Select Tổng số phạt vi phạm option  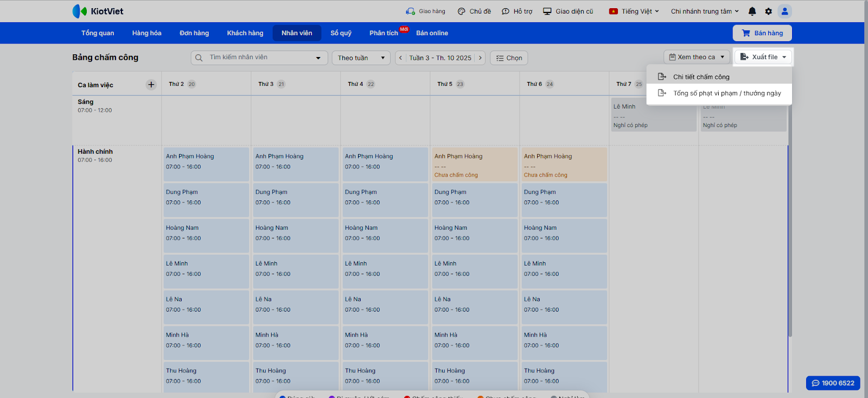click(726, 93)
